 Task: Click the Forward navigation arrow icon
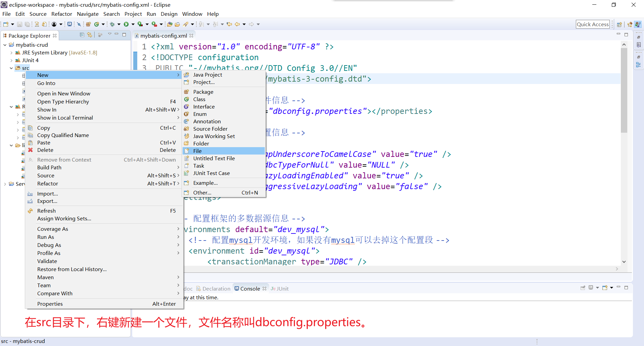[251, 24]
